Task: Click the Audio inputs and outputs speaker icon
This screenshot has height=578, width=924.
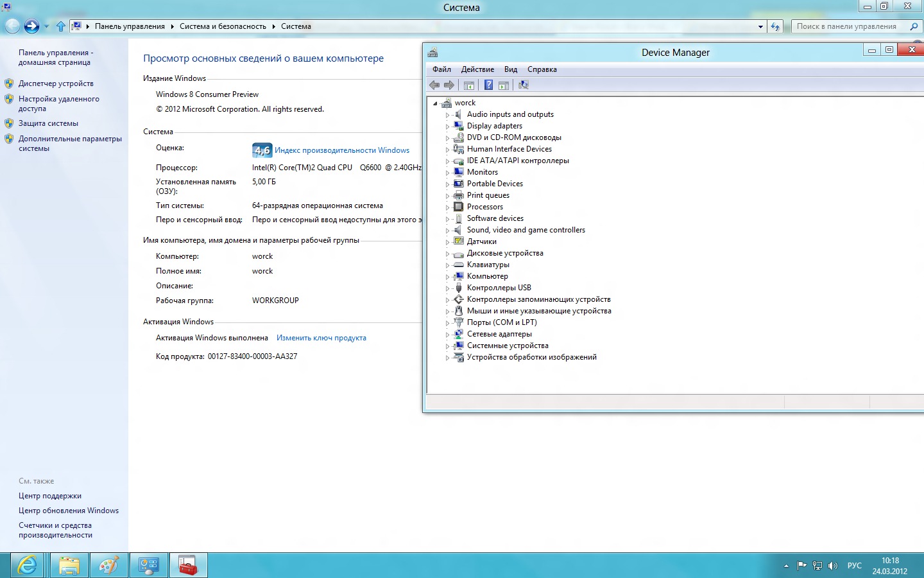Action: coord(458,114)
